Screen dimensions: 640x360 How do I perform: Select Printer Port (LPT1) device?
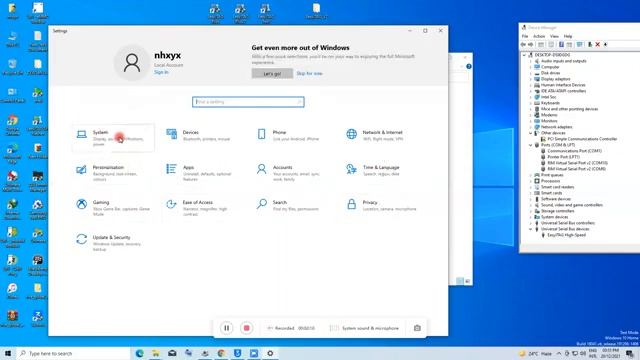563,157
